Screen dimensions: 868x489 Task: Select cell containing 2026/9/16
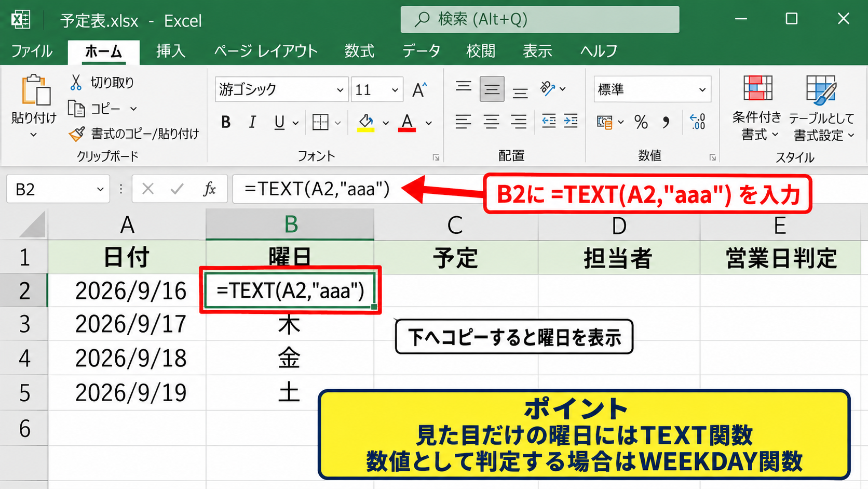(127, 290)
